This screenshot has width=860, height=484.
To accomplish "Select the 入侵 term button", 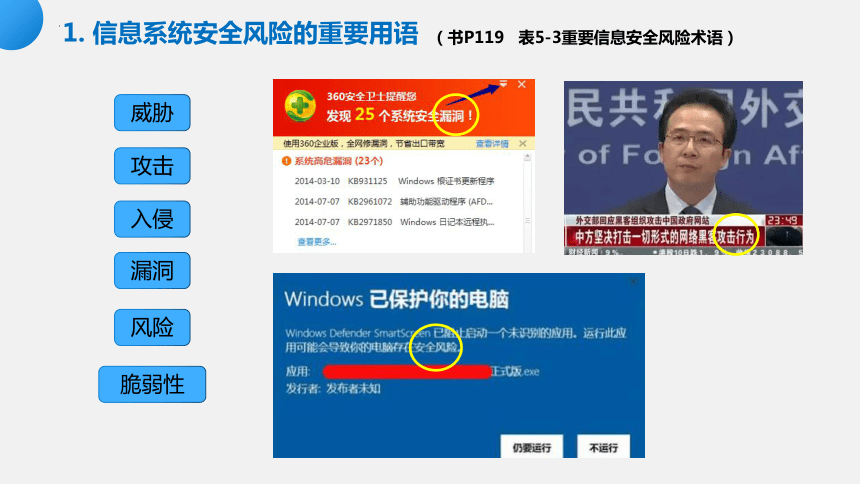I will pyautogui.click(x=152, y=219).
